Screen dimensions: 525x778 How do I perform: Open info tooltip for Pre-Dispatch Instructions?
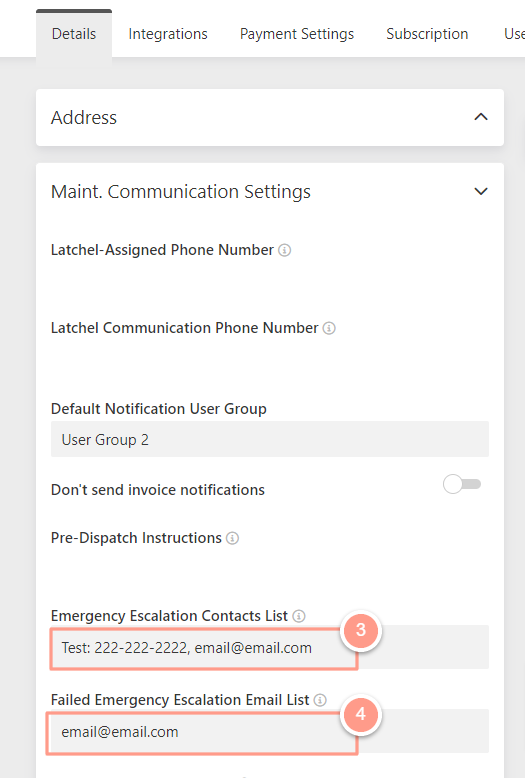232,538
